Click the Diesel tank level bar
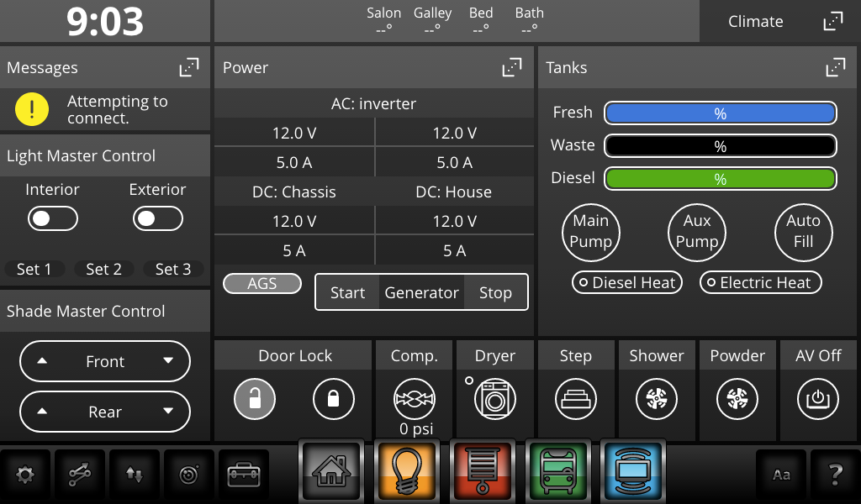 point(721,179)
